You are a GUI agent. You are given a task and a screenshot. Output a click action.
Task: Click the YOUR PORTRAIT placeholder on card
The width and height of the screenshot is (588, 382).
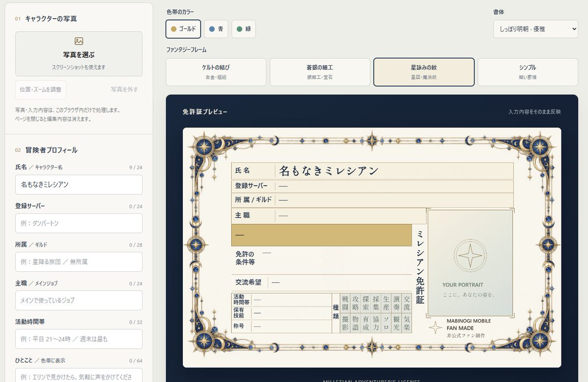pos(463,285)
